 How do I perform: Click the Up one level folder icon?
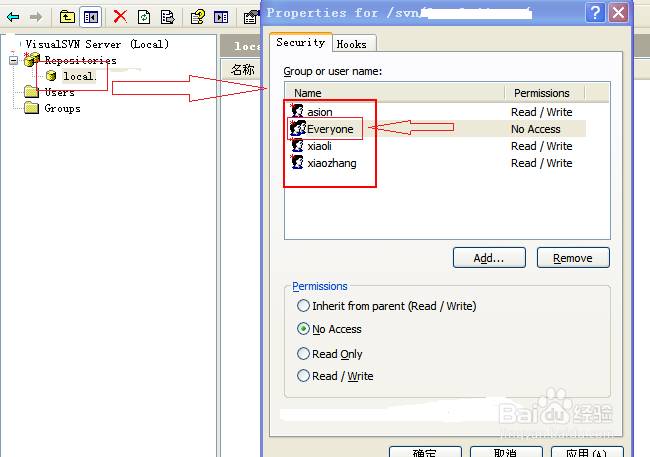[x=67, y=17]
